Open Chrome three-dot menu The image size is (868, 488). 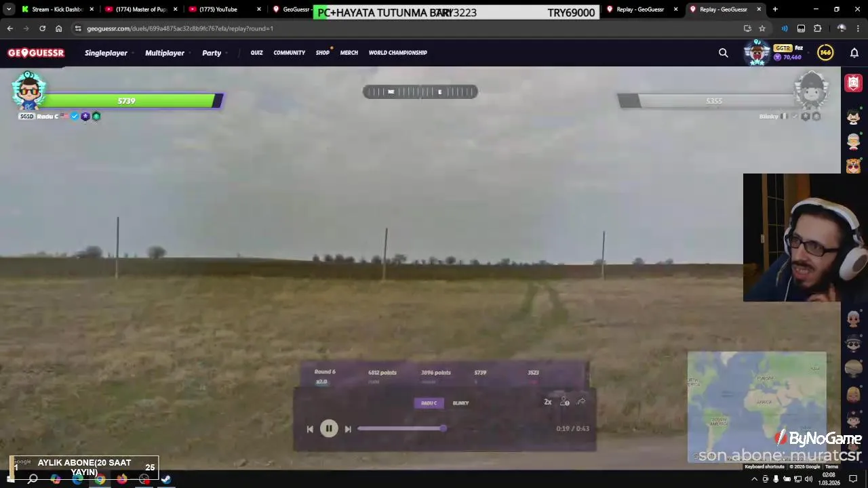(858, 28)
